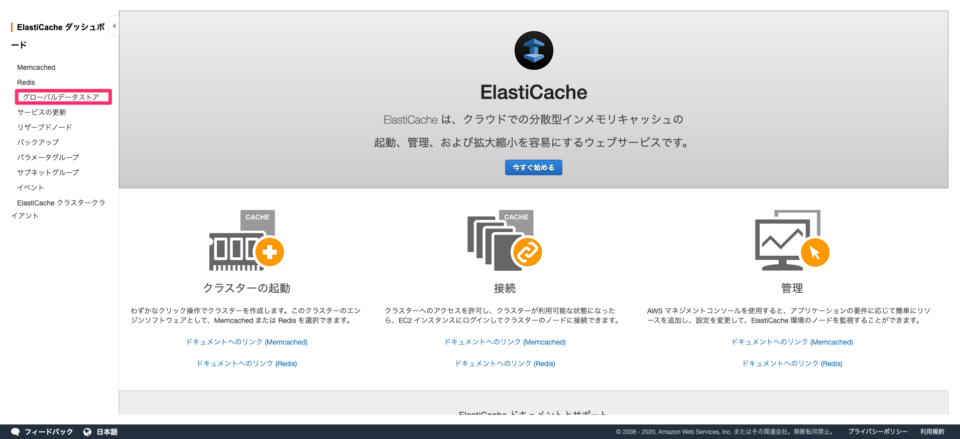This screenshot has width=960, height=439.
Task: Collapse the sidebar with the arrow handle
Action: pos(114,26)
